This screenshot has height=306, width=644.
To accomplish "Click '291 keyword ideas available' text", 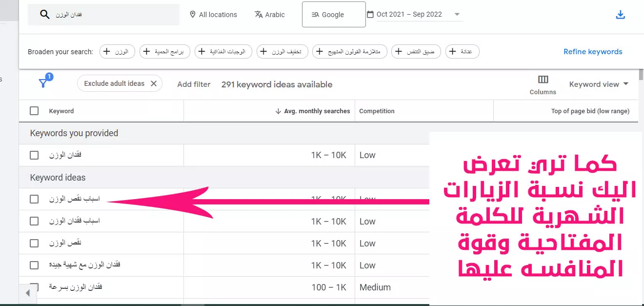I will (x=277, y=84).
